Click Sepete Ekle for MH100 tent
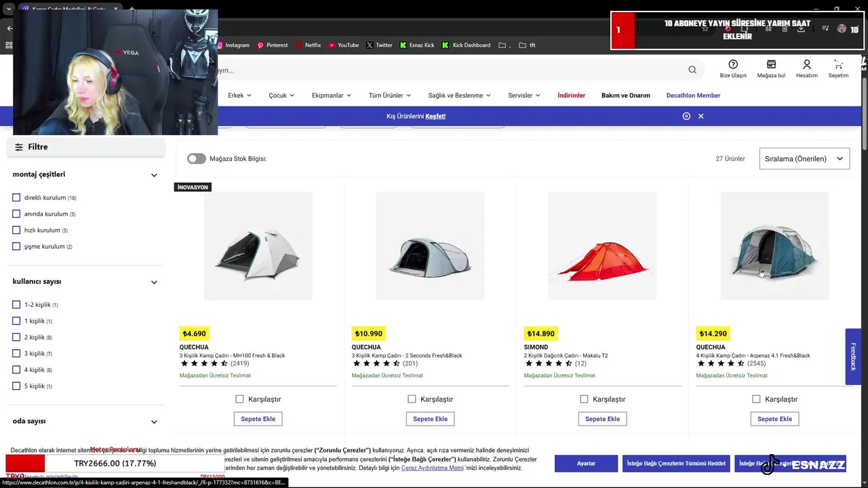Image resolution: width=868 pixels, height=488 pixels. 258,419
